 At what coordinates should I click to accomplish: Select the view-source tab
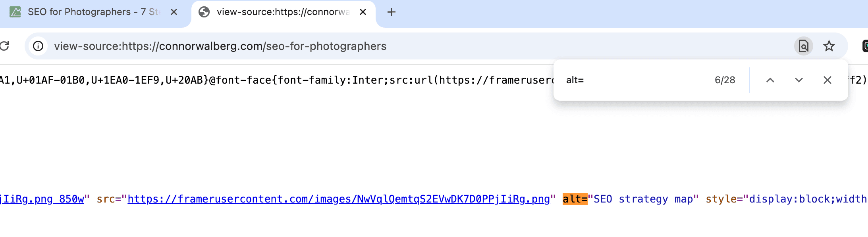click(282, 12)
